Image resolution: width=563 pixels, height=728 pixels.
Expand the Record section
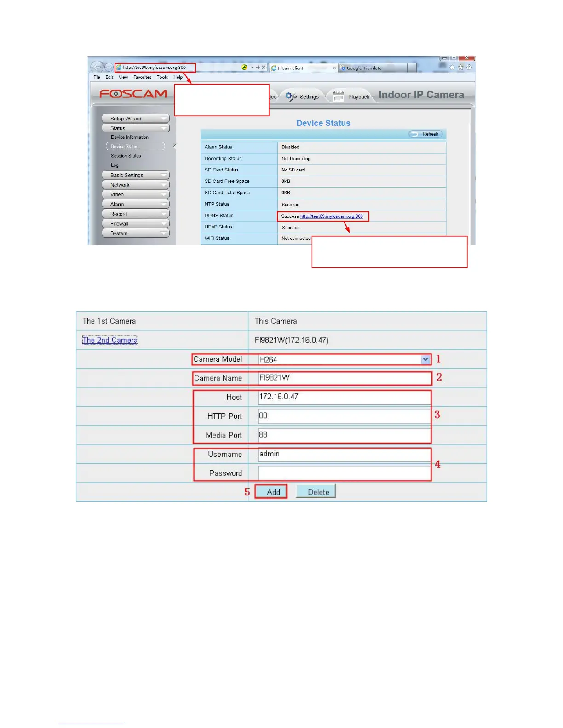[136, 214]
